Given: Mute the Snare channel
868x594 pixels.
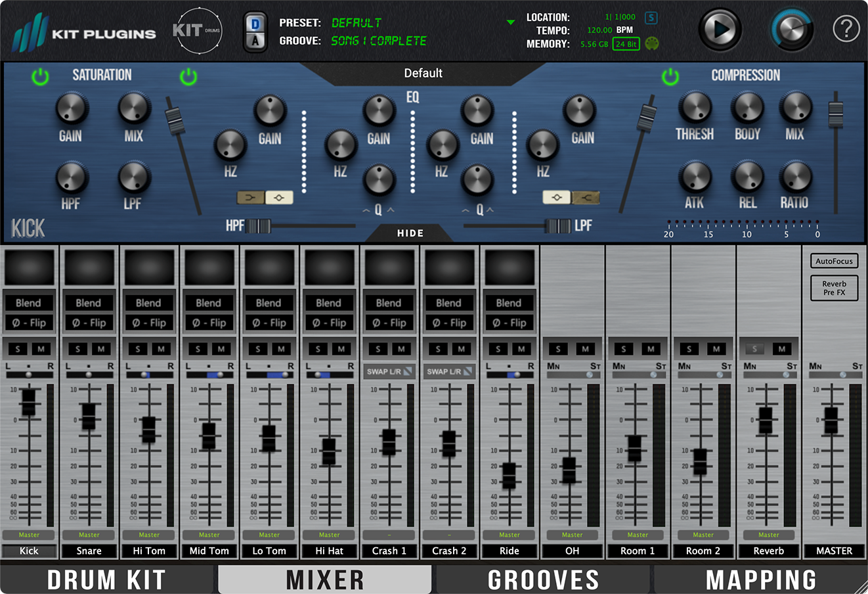Looking at the screenshot, I should (101, 349).
